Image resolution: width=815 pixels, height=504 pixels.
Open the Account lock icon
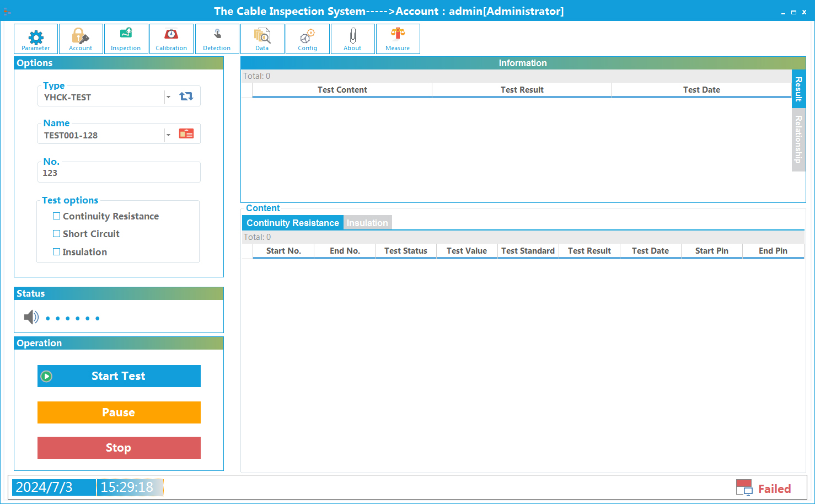(81, 39)
